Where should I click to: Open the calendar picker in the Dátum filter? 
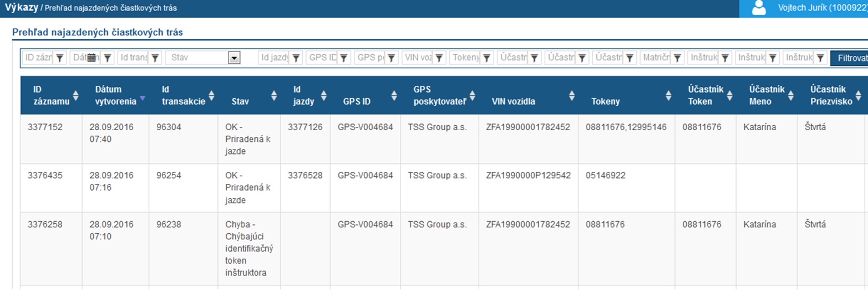[x=92, y=58]
